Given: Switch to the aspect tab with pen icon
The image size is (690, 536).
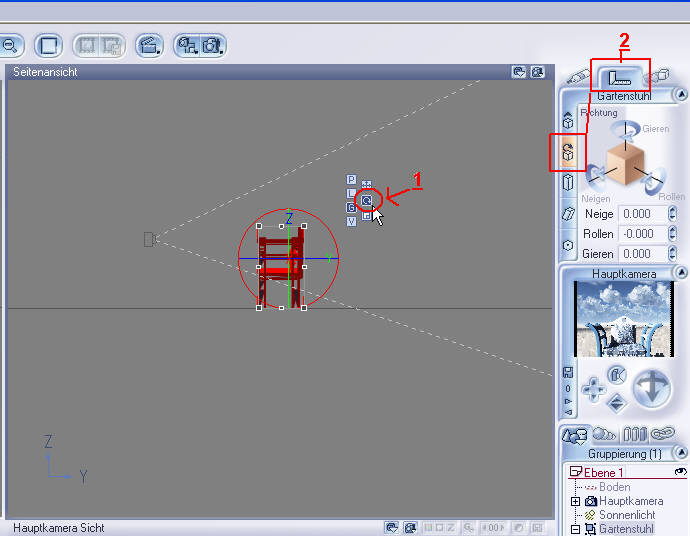Looking at the screenshot, I should coord(578,77).
